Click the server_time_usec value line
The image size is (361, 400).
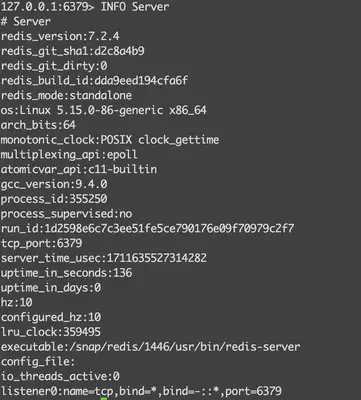click(104, 258)
